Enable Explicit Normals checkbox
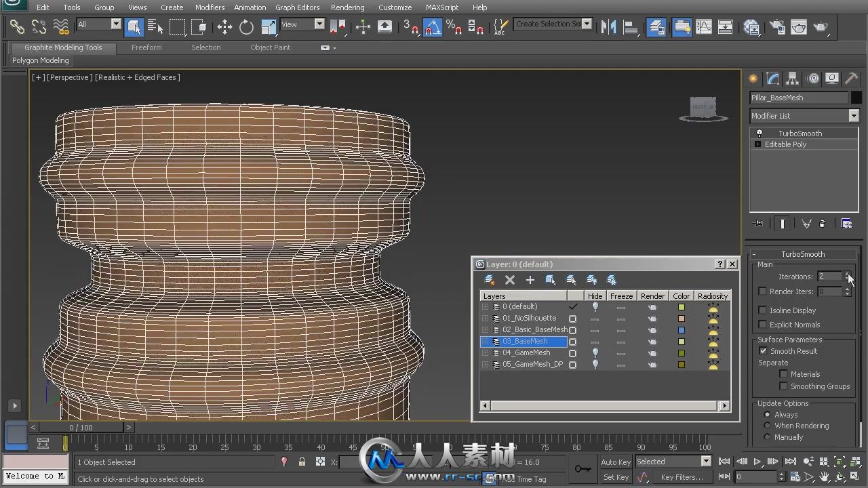The width and height of the screenshot is (868, 488). [x=762, y=325]
